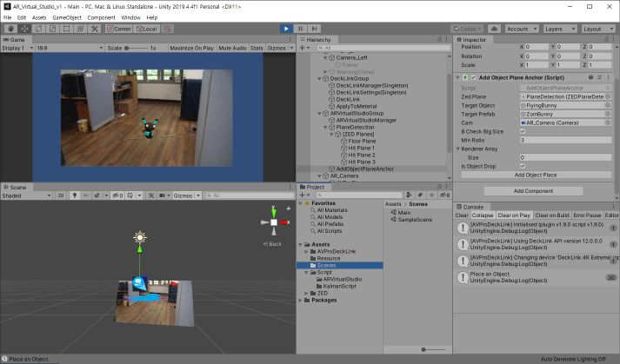Toggle Clear on Play in Console
The image size is (620, 364).
point(514,215)
